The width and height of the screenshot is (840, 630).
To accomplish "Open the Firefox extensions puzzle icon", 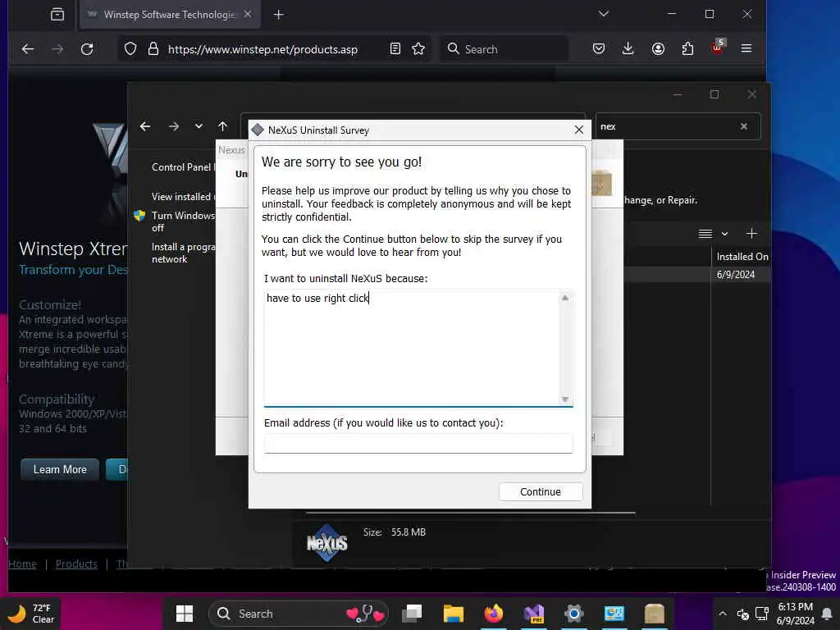I will (x=688, y=49).
